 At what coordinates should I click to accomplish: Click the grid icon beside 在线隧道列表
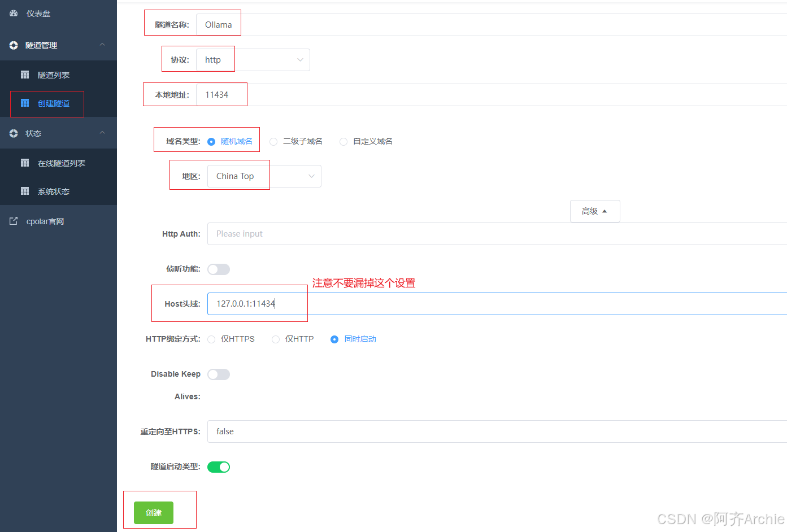tap(25, 163)
